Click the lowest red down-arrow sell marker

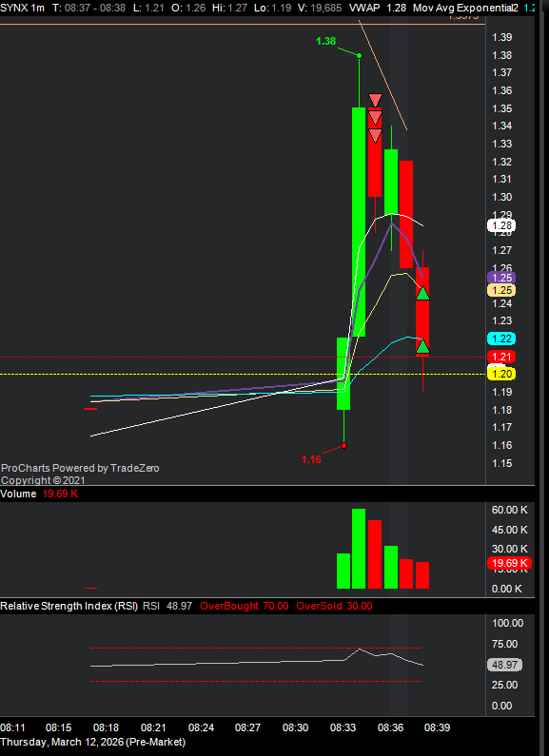point(375,136)
